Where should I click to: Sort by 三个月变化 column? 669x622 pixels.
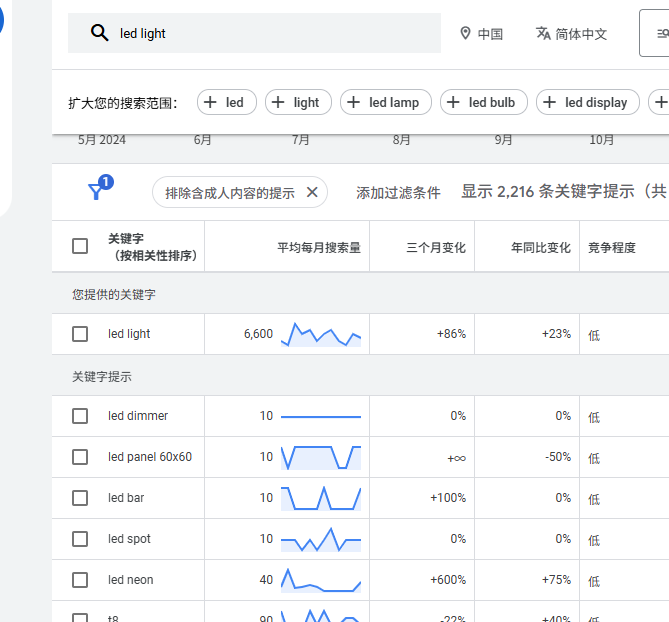tap(436, 247)
